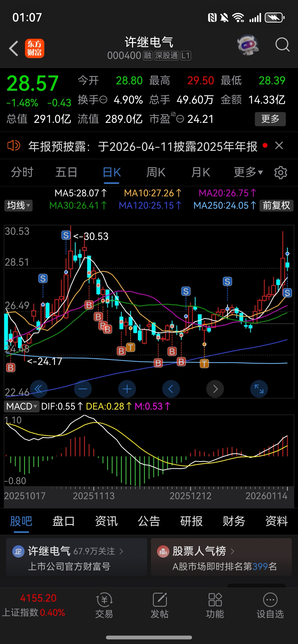This screenshot has height=644, width=298.
Task: Zoom in chart with plus button
Action: 127,389
